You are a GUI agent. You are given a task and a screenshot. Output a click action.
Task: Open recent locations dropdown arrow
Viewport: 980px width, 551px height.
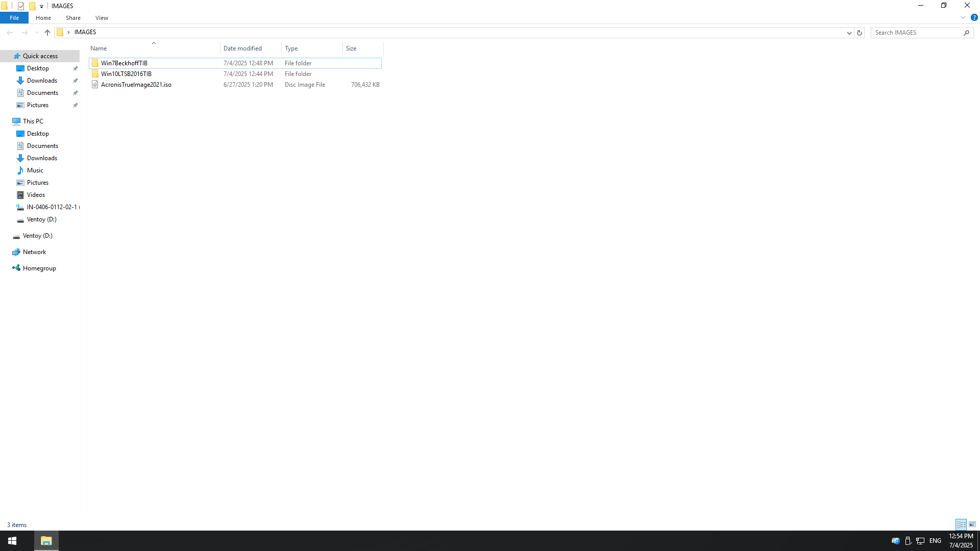coord(37,33)
